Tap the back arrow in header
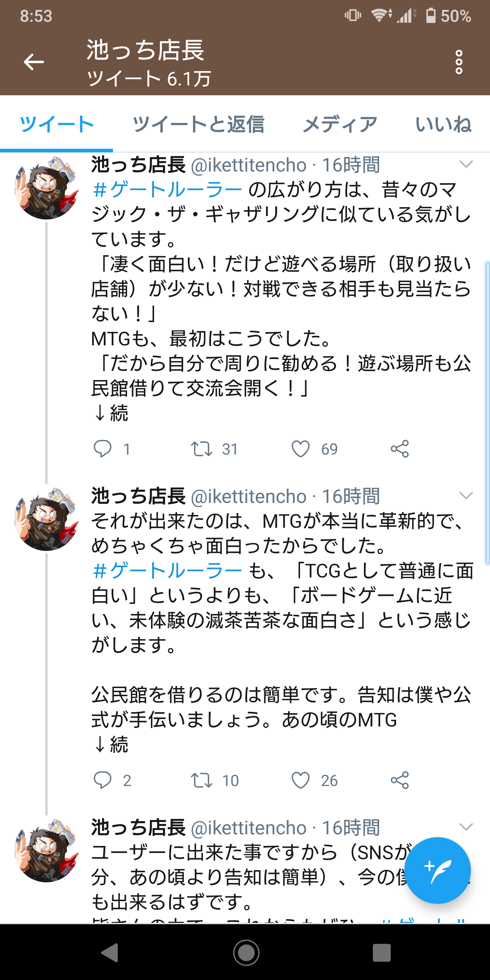This screenshot has width=490, height=980. 34,62
